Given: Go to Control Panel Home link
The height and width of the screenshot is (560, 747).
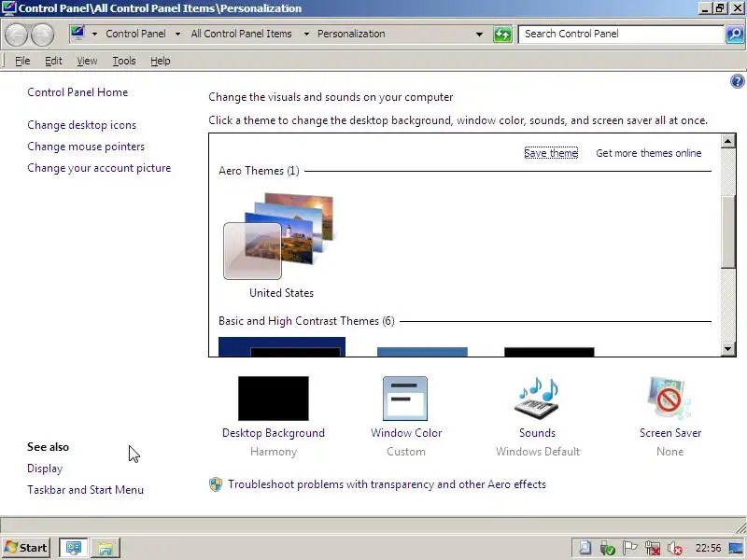Looking at the screenshot, I should (x=78, y=92).
